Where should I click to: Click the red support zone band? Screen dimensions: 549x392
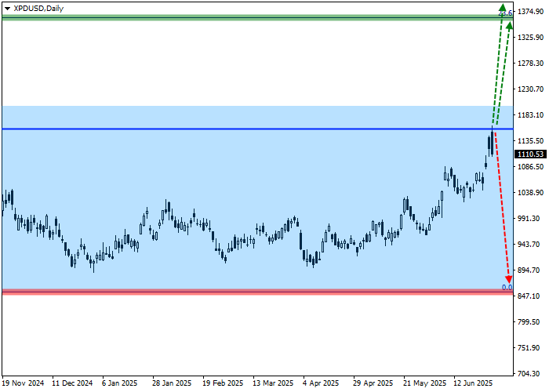pos(235,292)
